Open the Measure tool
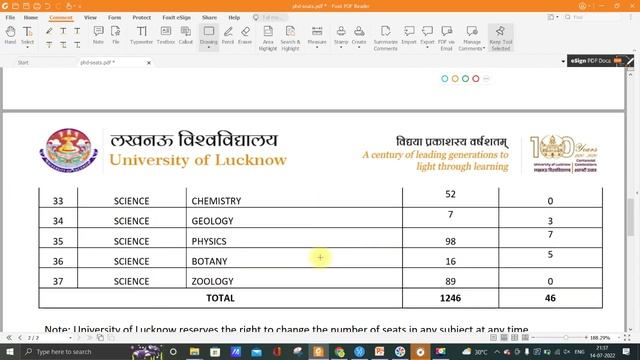Image resolution: width=640 pixels, height=360 pixels. [x=317, y=35]
